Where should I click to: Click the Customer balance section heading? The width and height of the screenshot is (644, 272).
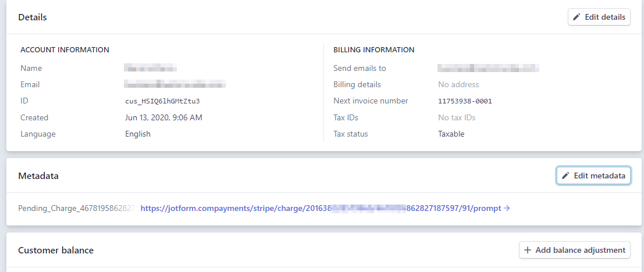pyautogui.click(x=56, y=250)
